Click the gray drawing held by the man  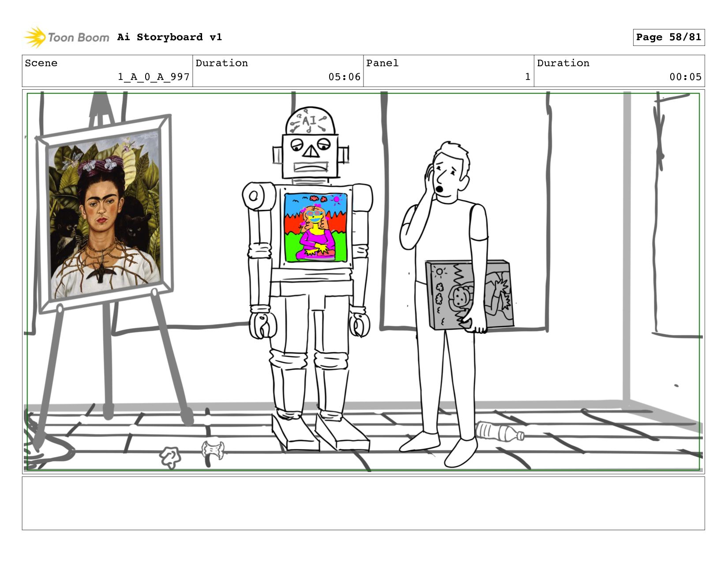tap(470, 295)
